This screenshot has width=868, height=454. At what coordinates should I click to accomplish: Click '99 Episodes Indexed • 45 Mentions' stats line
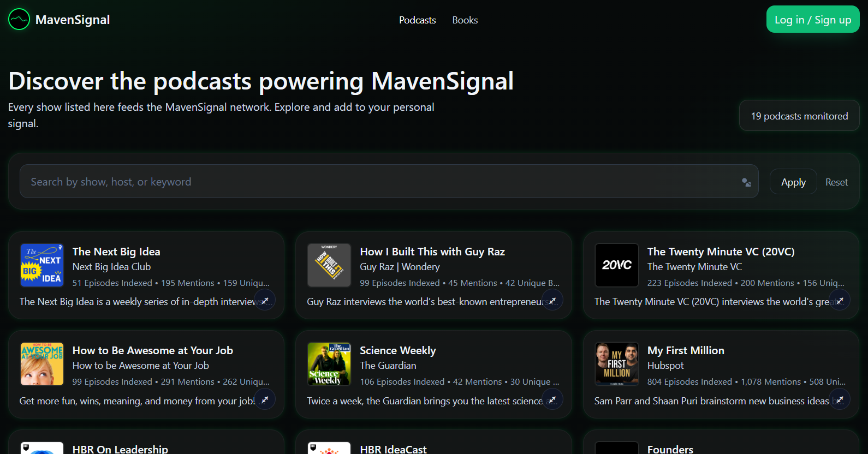click(460, 283)
